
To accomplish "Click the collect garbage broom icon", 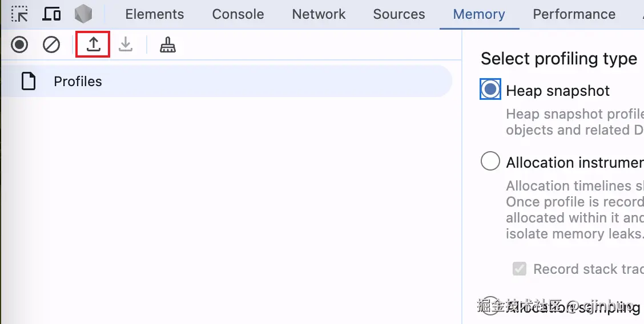I will click(x=167, y=44).
